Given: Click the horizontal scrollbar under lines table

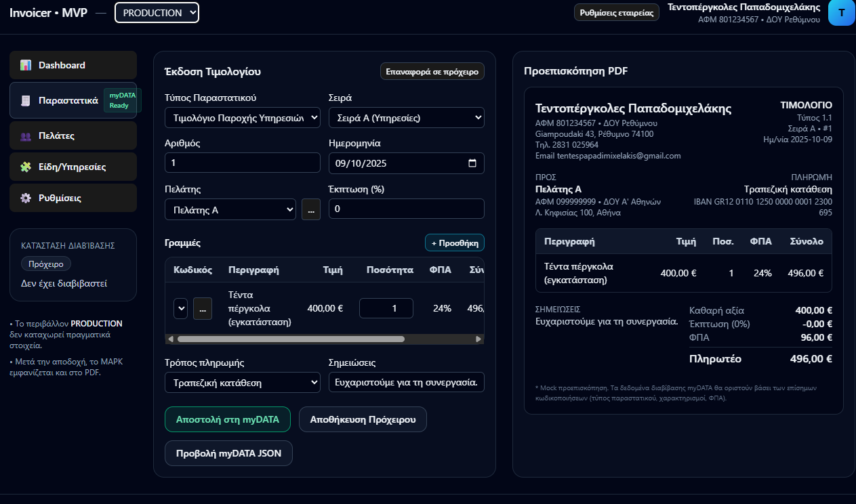Looking at the screenshot, I should [x=291, y=339].
